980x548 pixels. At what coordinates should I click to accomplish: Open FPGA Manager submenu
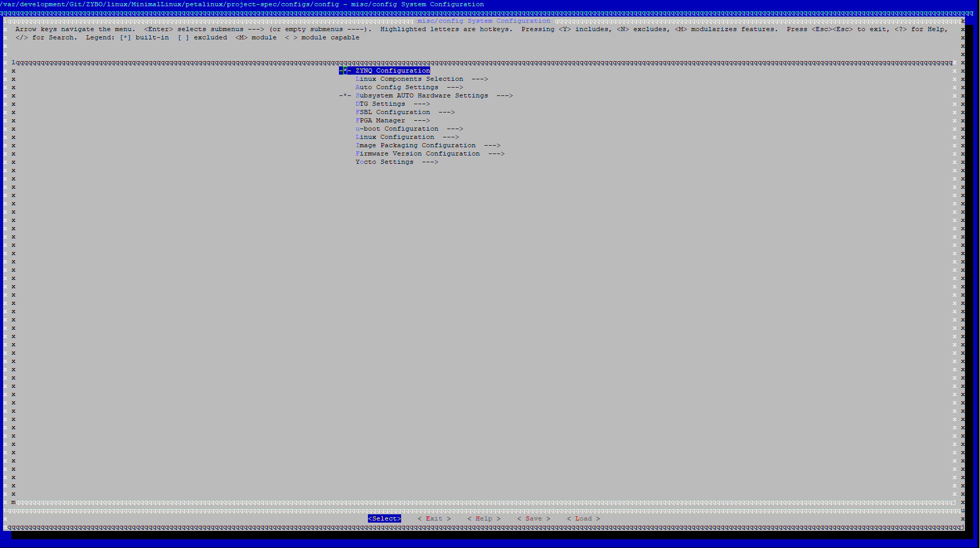click(393, 120)
